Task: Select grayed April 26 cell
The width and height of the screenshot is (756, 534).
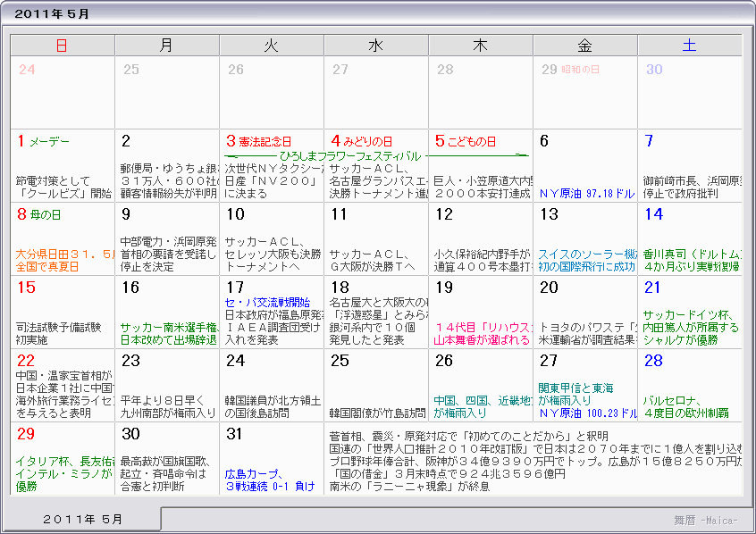Action: 272,92
